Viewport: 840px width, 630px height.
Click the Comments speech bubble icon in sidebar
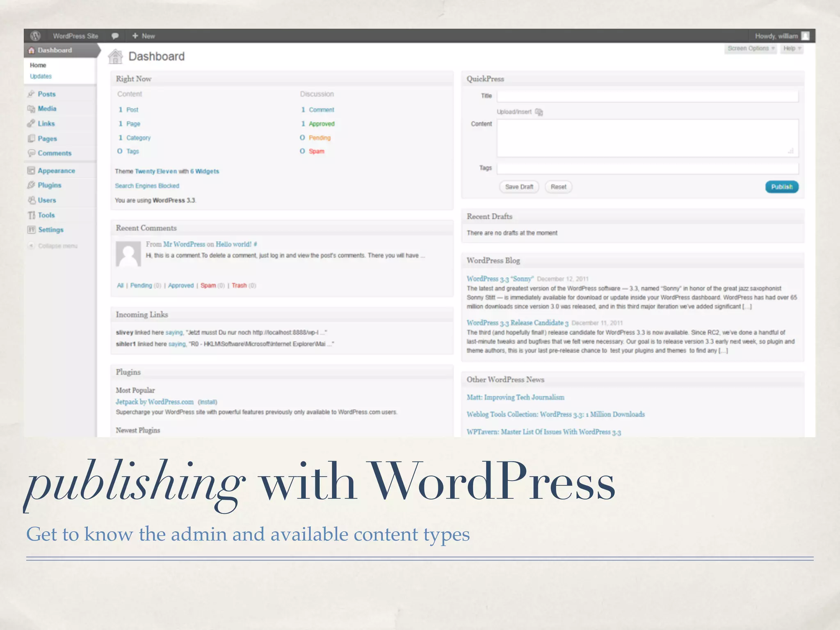pos(31,153)
